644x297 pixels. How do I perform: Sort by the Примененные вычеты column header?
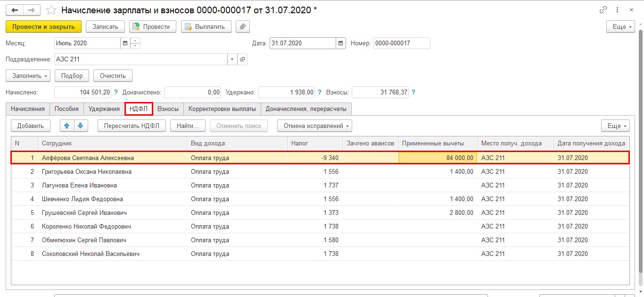pos(438,144)
